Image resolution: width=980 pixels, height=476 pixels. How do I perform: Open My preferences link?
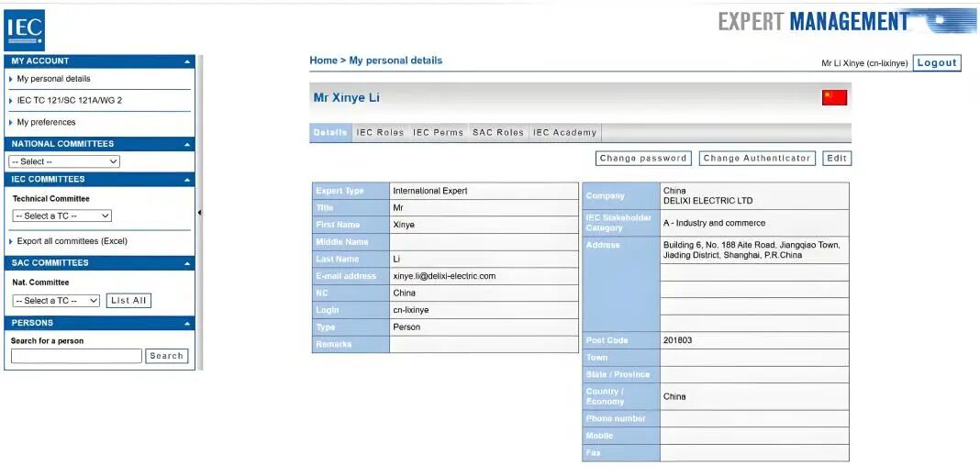pos(46,122)
